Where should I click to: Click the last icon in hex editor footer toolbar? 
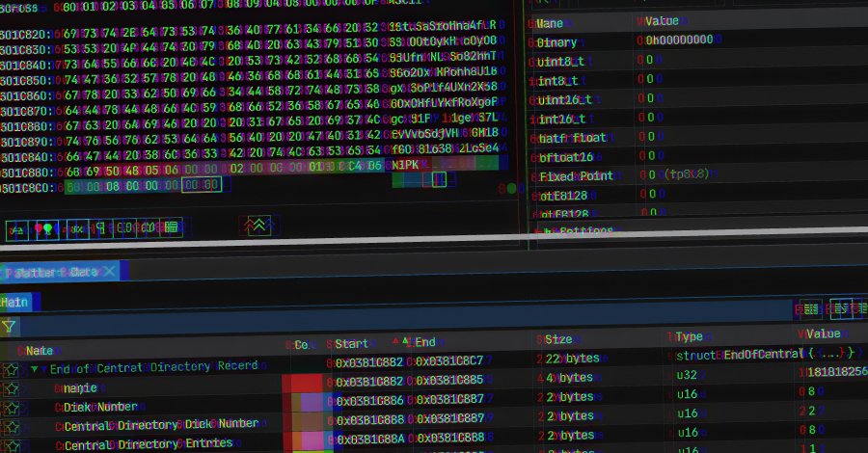[171, 228]
